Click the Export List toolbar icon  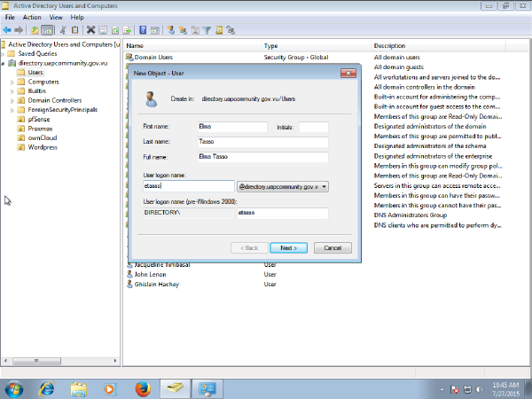click(x=127, y=30)
